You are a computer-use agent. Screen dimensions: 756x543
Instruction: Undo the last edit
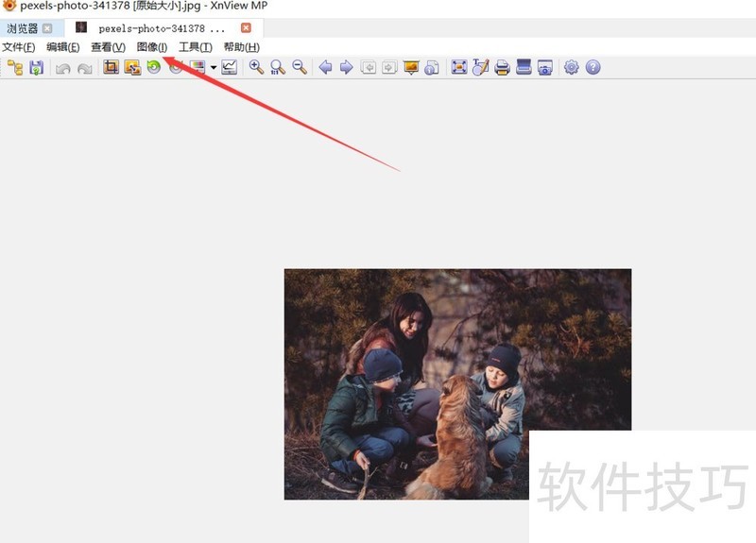coord(63,68)
